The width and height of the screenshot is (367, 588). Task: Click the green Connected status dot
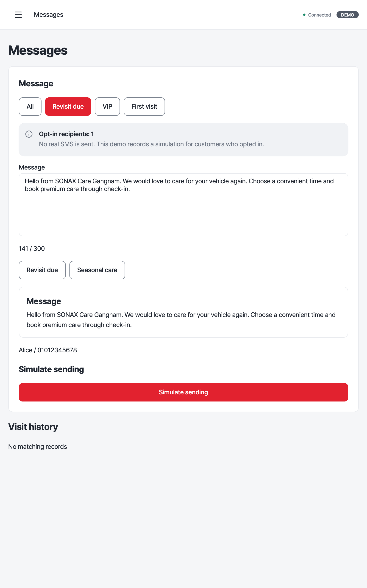[304, 15]
